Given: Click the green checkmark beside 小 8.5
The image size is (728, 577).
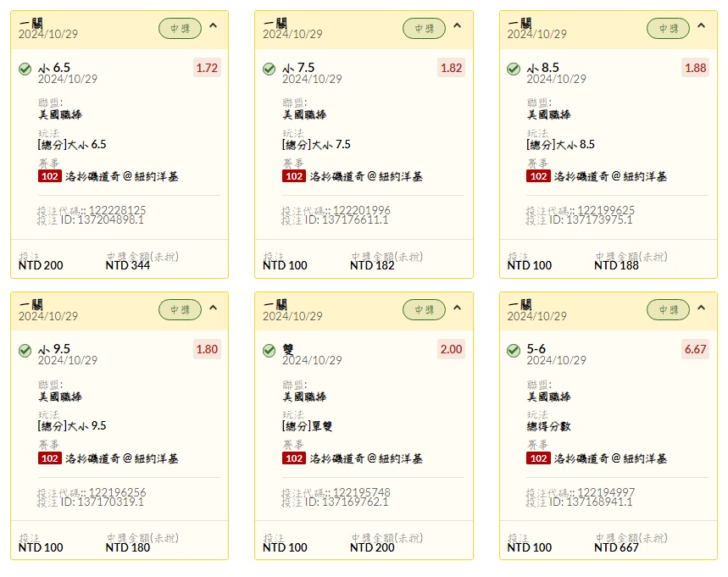Looking at the screenshot, I should click(514, 69).
